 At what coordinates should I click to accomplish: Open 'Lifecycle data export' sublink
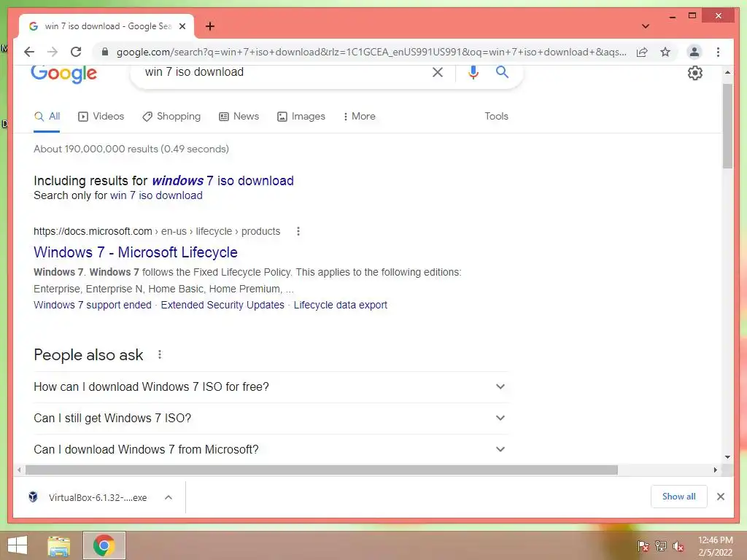click(x=340, y=305)
